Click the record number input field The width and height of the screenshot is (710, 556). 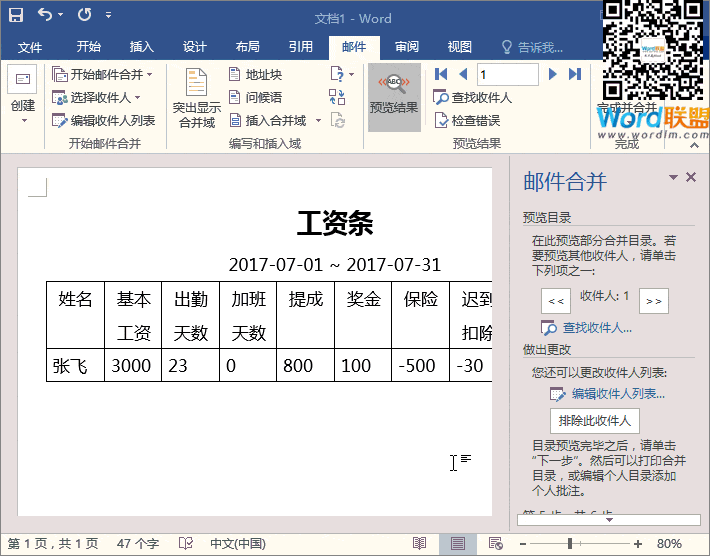[x=508, y=74]
